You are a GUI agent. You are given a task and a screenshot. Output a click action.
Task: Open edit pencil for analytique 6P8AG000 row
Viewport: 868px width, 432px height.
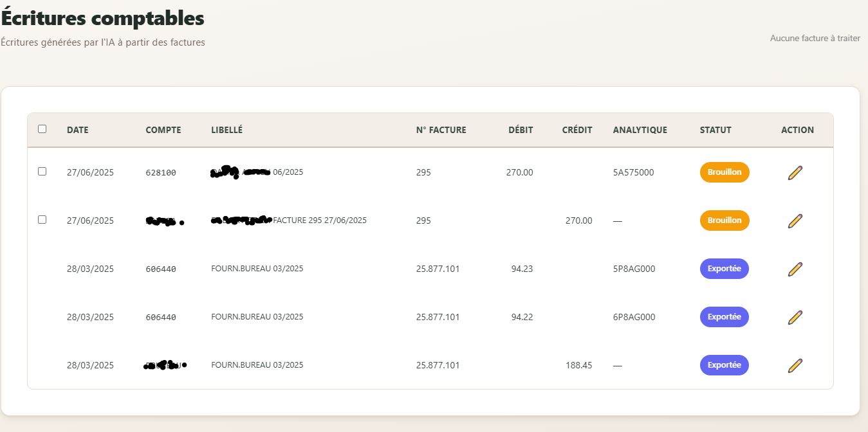tap(795, 317)
